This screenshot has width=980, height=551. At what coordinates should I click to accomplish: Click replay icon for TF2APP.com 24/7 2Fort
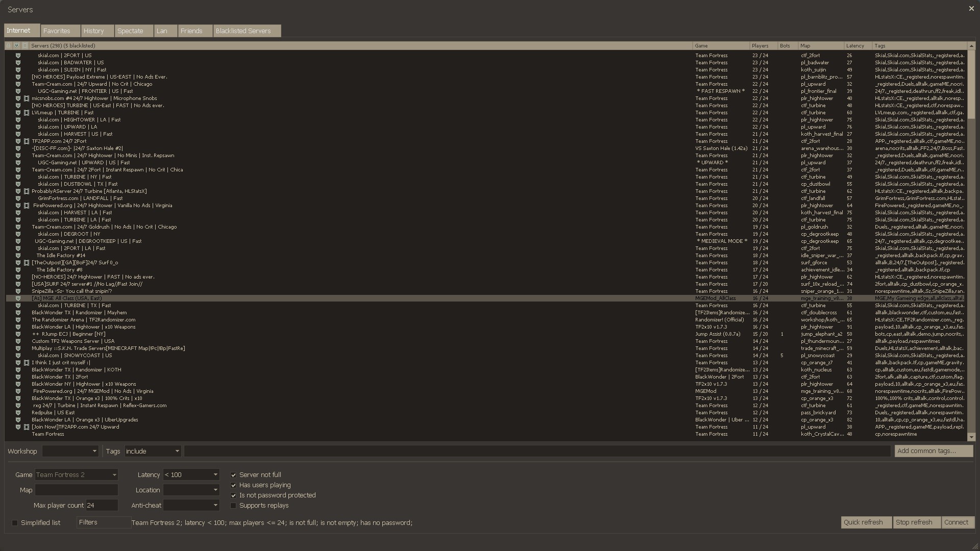27,141
